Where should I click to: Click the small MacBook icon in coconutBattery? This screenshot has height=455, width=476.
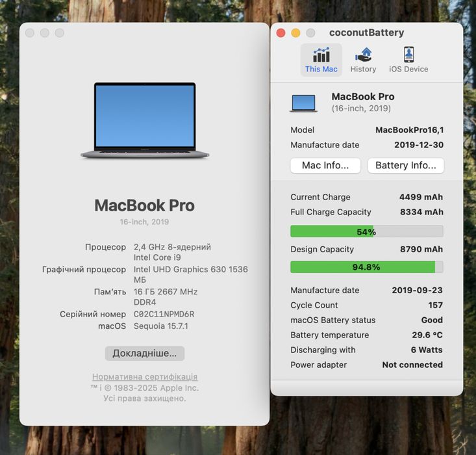click(303, 103)
